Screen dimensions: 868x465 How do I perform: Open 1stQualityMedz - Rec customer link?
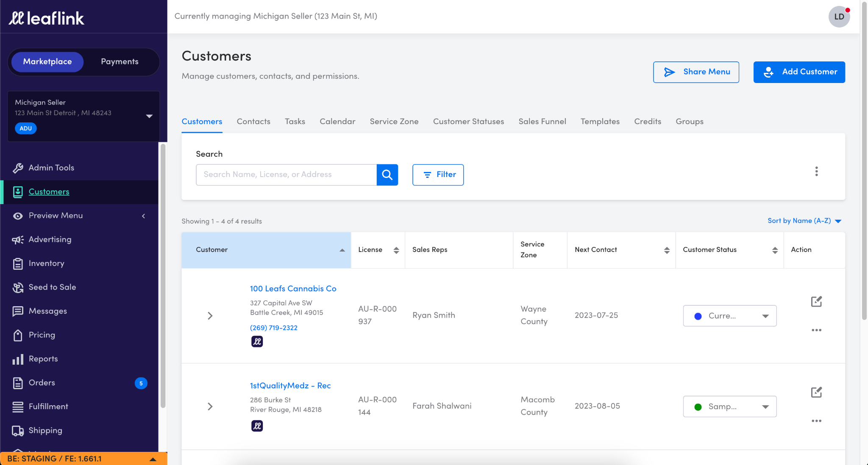(x=290, y=385)
